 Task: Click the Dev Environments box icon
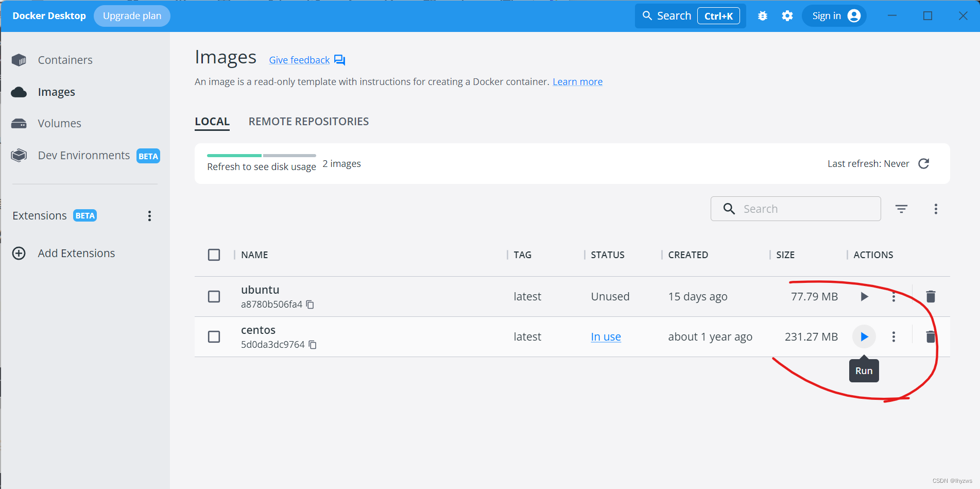[19, 156]
